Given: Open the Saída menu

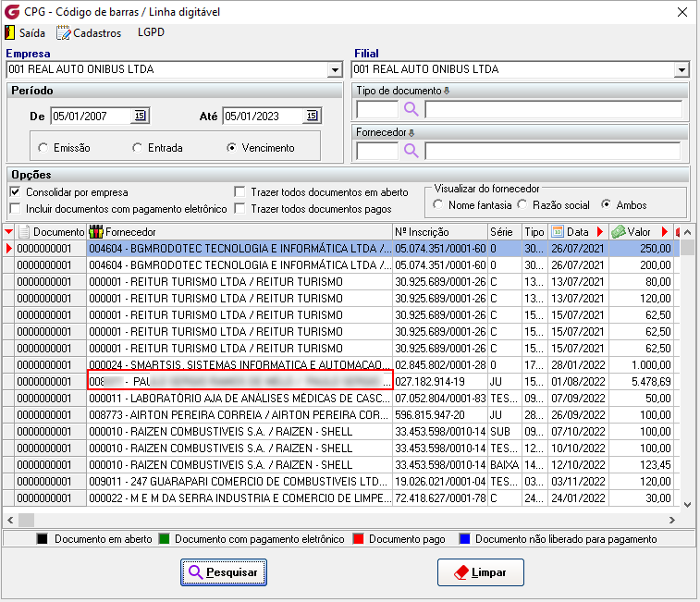Looking at the screenshot, I should 32,33.
